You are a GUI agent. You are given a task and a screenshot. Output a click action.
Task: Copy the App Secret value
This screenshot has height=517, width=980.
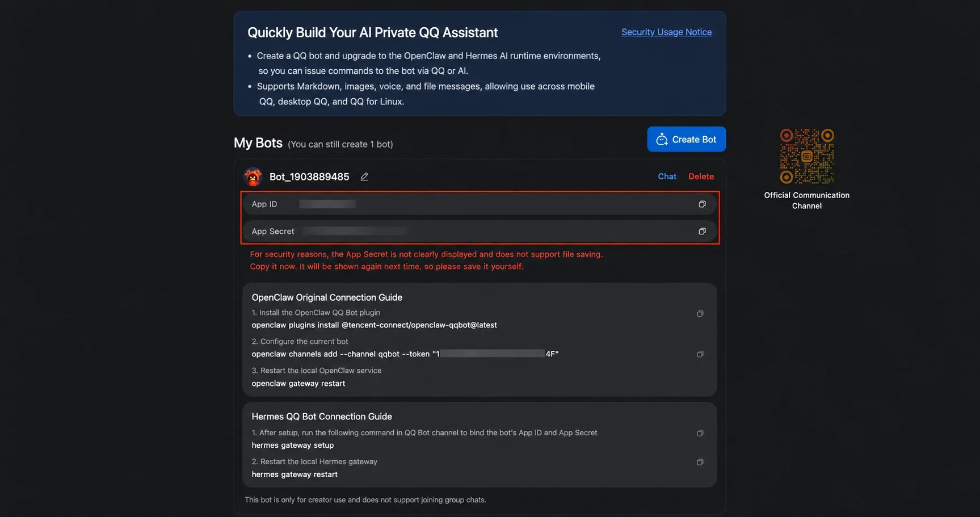702,232
